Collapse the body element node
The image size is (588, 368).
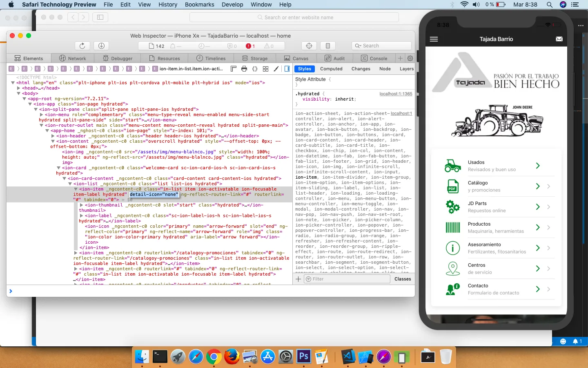pyautogui.click(x=19, y=93)
